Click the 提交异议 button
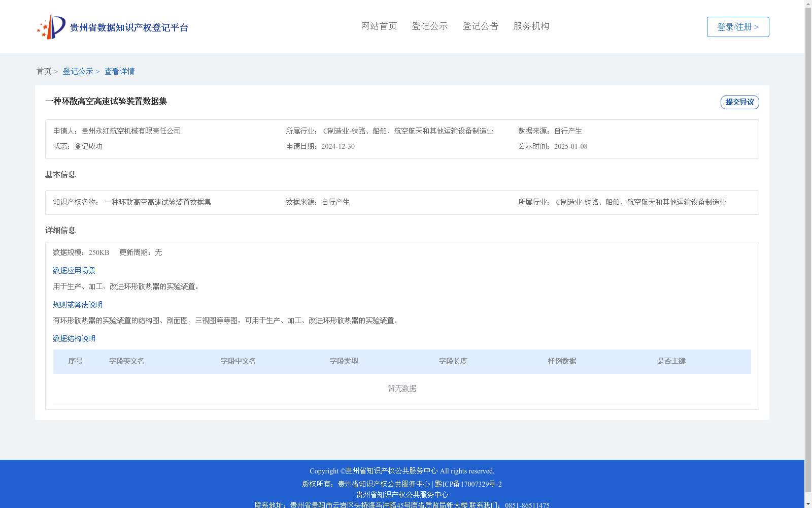Screen dimensions: 812x508 [740, 102]
